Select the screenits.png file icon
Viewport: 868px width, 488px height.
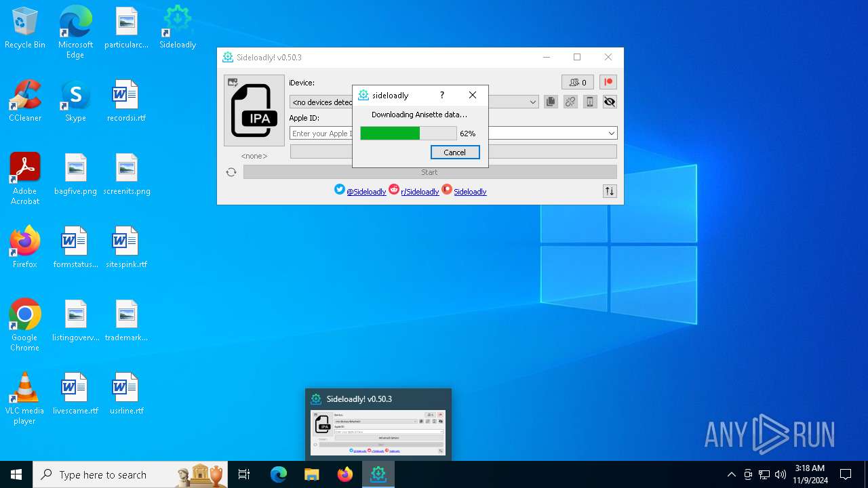click(x=126, y=175)
